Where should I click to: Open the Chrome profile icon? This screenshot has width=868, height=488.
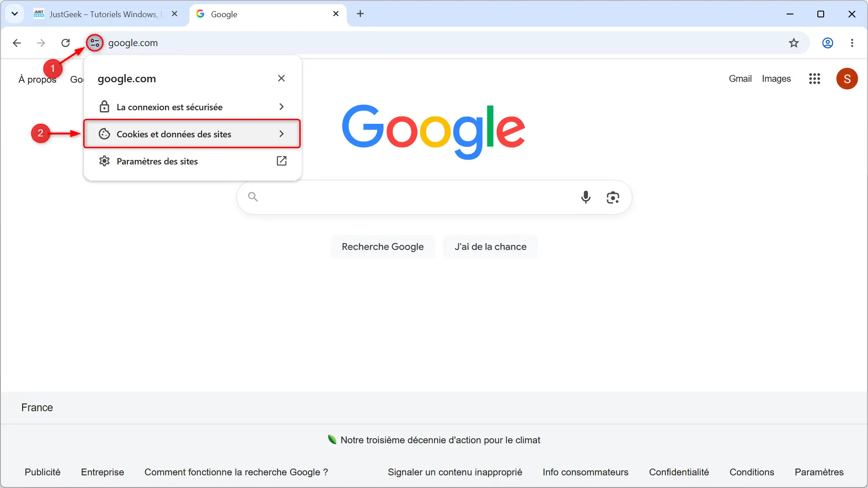(828, 43)
